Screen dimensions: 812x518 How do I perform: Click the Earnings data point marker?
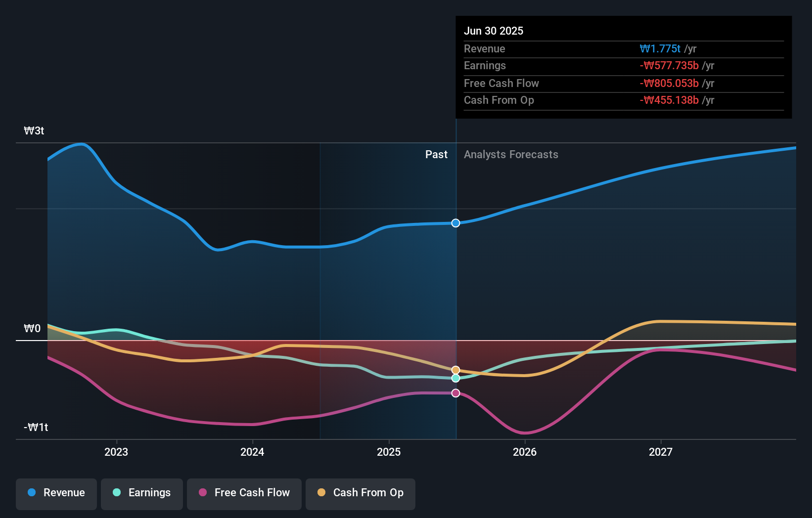click(455, 378)
